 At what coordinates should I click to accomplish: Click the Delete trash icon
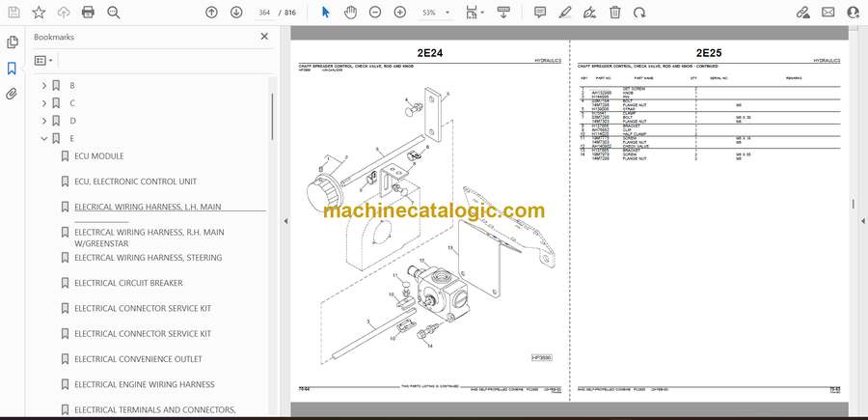pos(615,13)
